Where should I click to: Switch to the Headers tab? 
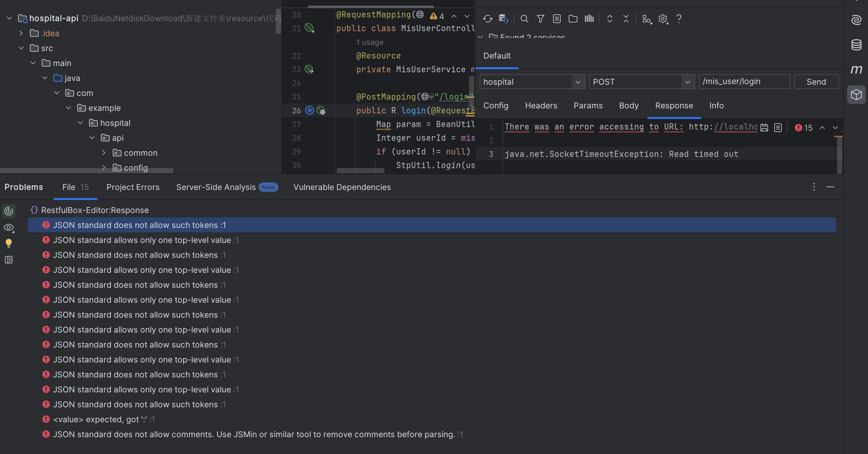(541, 106)
